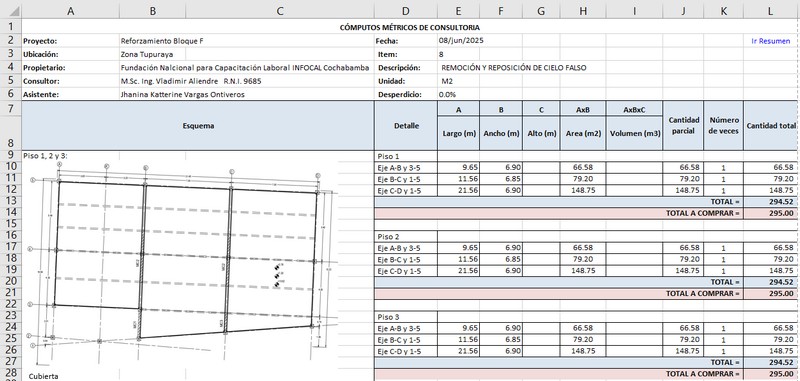Open the Ir Resumen link
The width and height of the screenshot is (800, 381).
coord(770,41)
